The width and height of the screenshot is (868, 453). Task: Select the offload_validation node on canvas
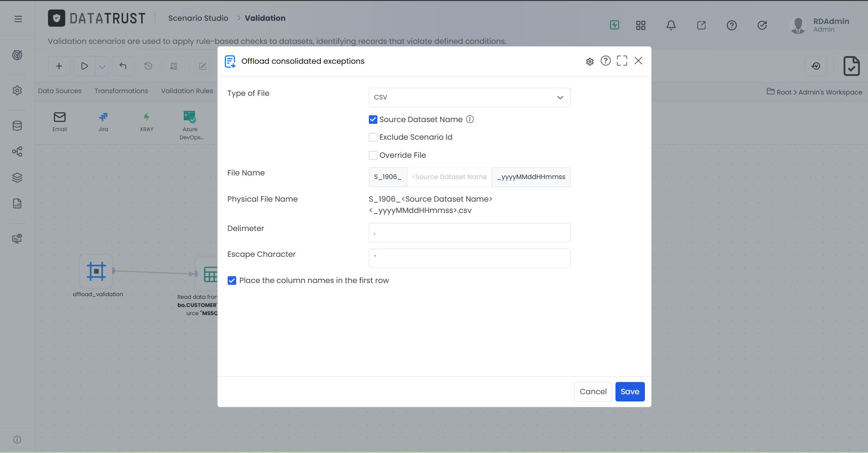[96, 271]
